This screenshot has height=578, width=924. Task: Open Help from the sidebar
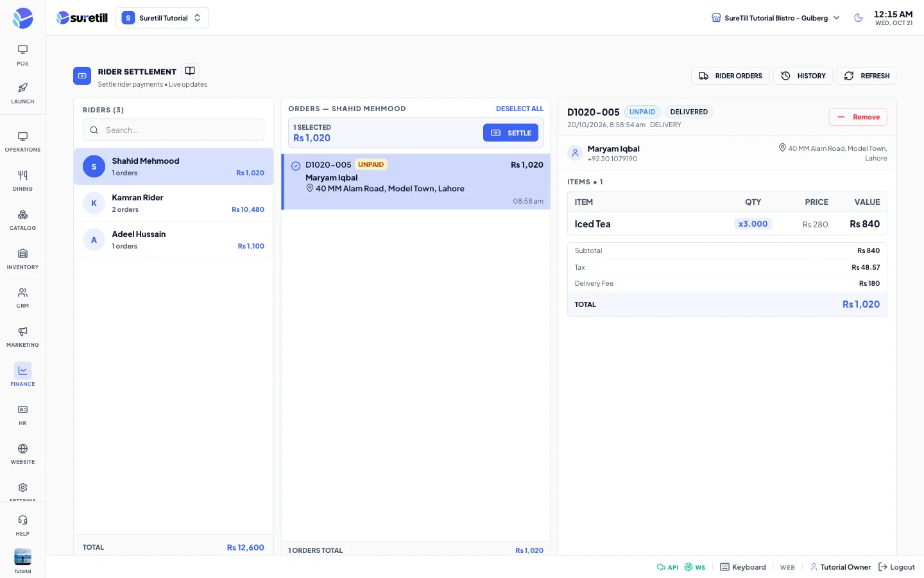coord(22,525)
